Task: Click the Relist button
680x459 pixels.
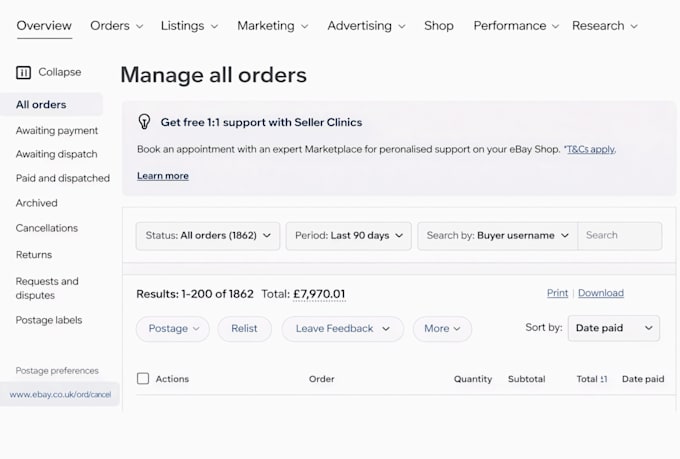Action: pyautogui.click(x=244, y=329)
